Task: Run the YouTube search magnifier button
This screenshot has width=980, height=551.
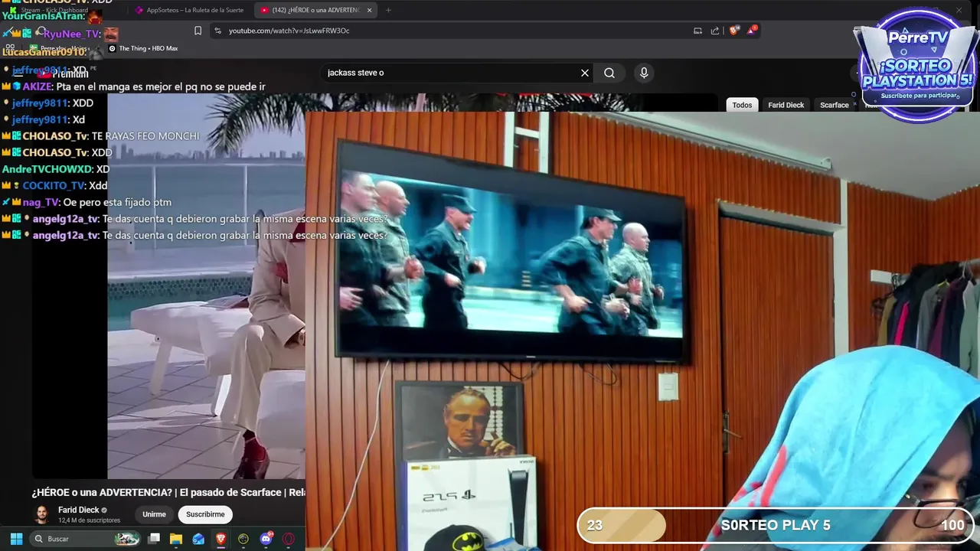Action: tap(609, 73)
